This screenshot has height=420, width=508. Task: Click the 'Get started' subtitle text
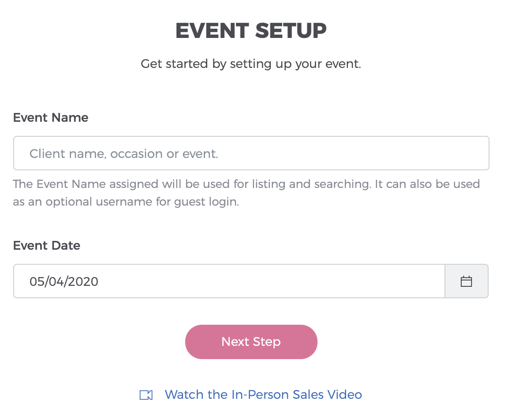[251, 64]
